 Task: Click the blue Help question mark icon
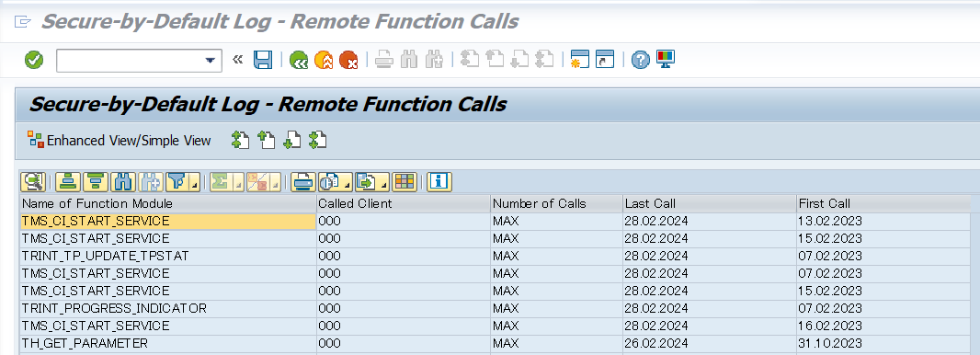coord(640,60)
